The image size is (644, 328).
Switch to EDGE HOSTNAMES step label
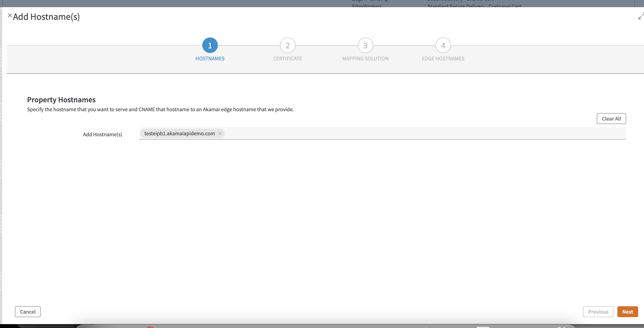click(443, 59)
